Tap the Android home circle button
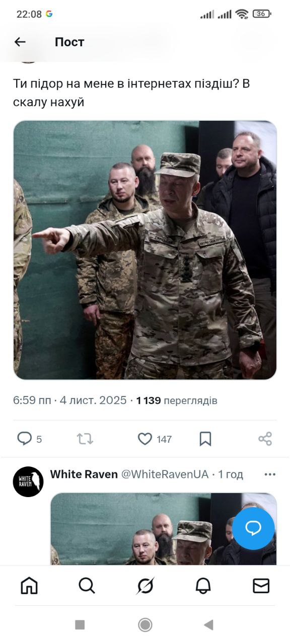 click(x=145, y=625)
